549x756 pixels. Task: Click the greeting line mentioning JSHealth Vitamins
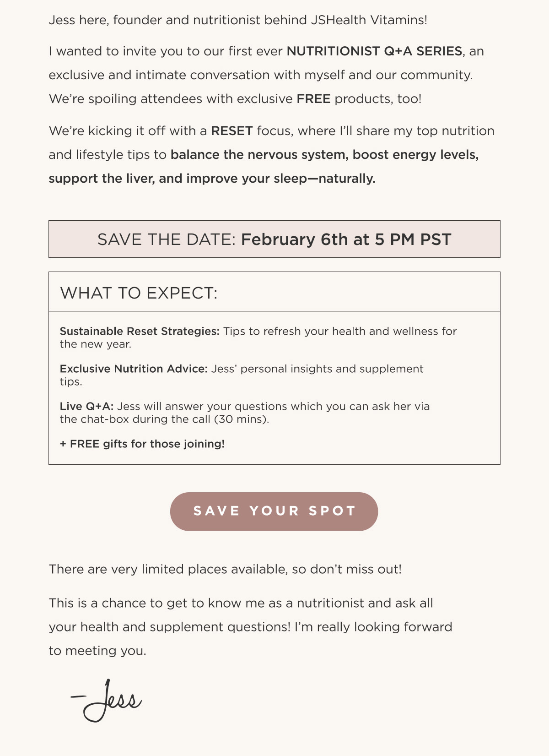tap(238, 20)
